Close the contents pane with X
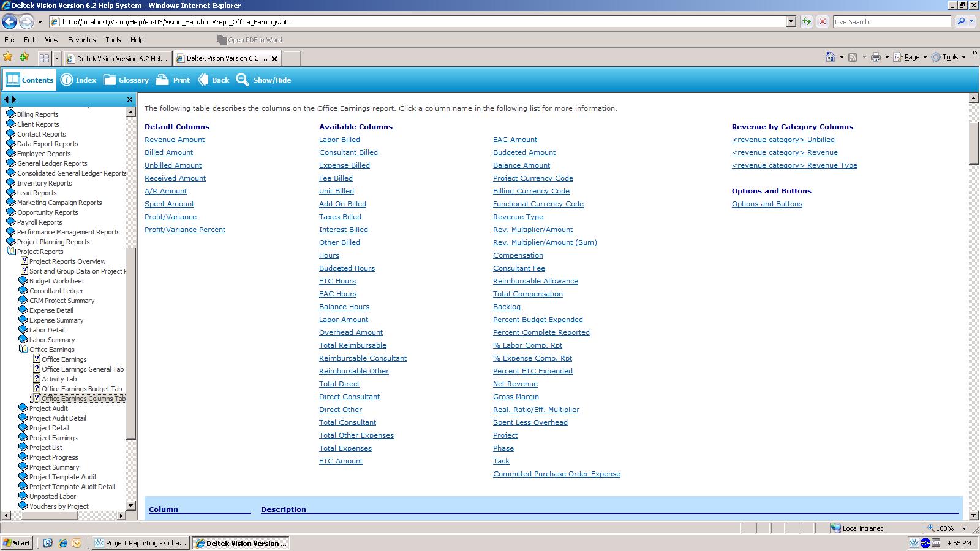This screenshot has height=551, width=980. pos(129,99)
